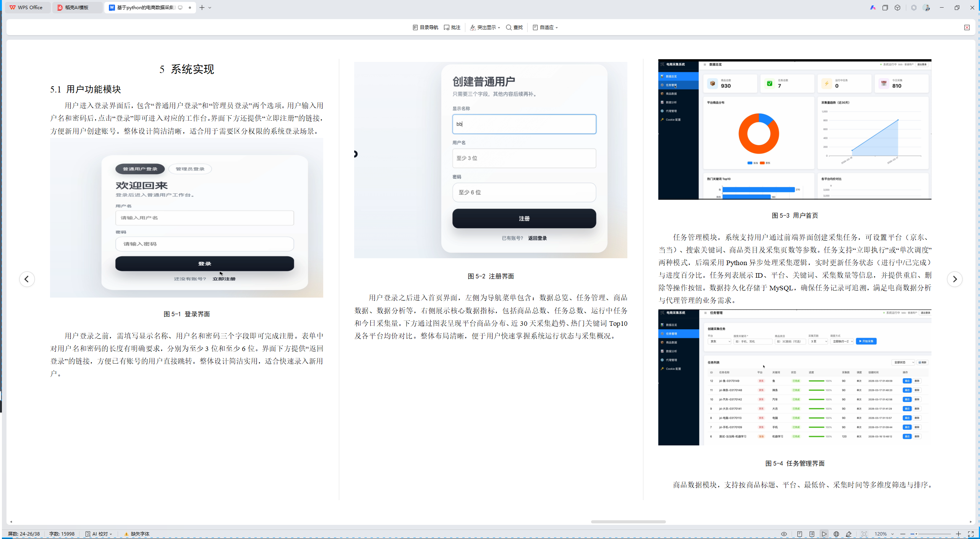Click the 自适应 page icon
Image resolution: width=980 pixels, height=539 pixels.
(535, 28)
